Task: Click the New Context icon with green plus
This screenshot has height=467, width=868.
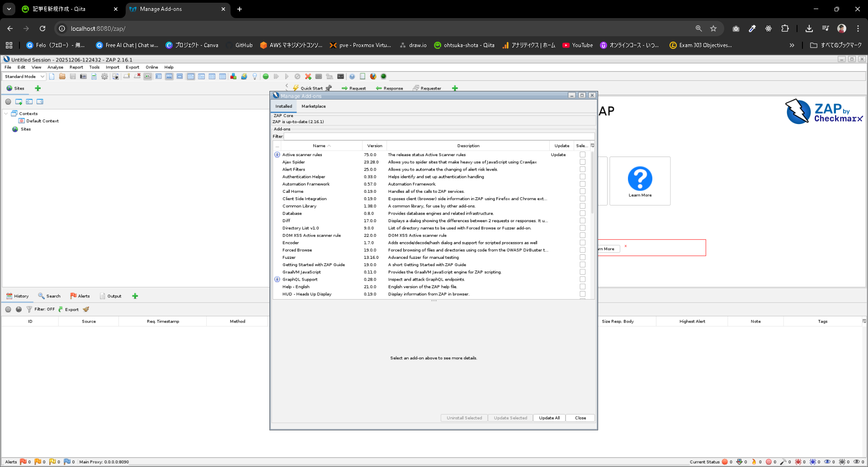Action: tap(19, 102)
